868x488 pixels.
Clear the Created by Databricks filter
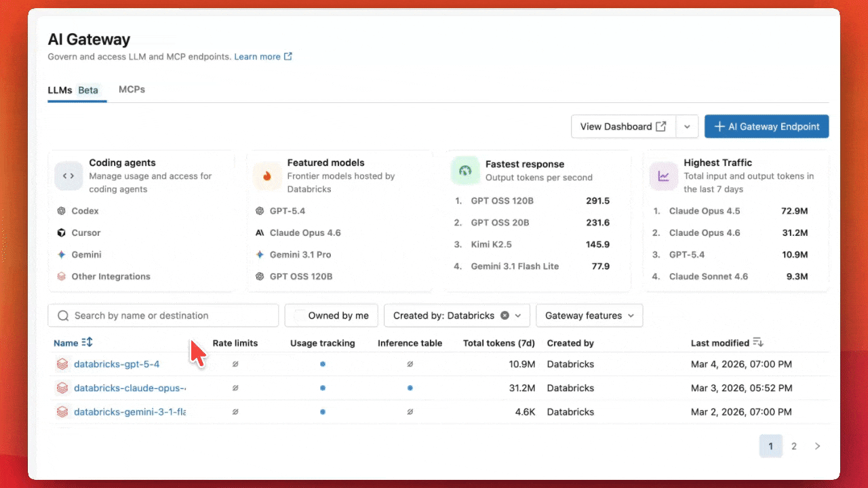505,315
